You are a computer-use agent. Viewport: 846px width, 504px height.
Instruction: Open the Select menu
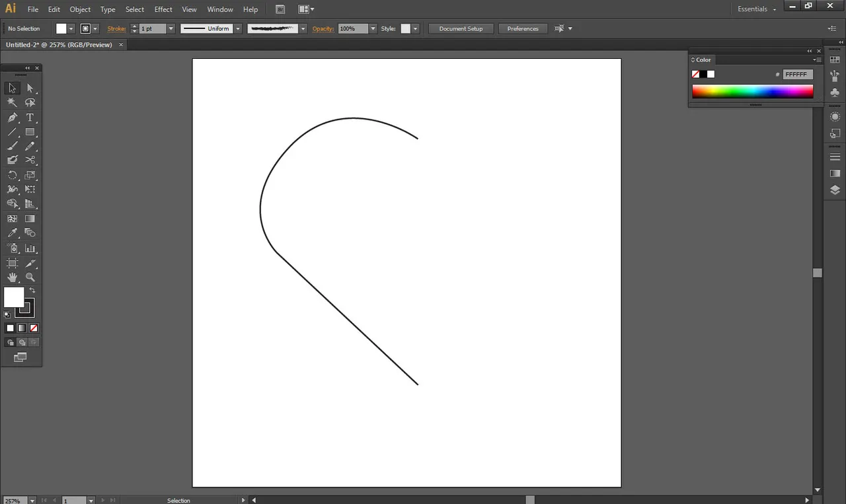pos(135,9)
